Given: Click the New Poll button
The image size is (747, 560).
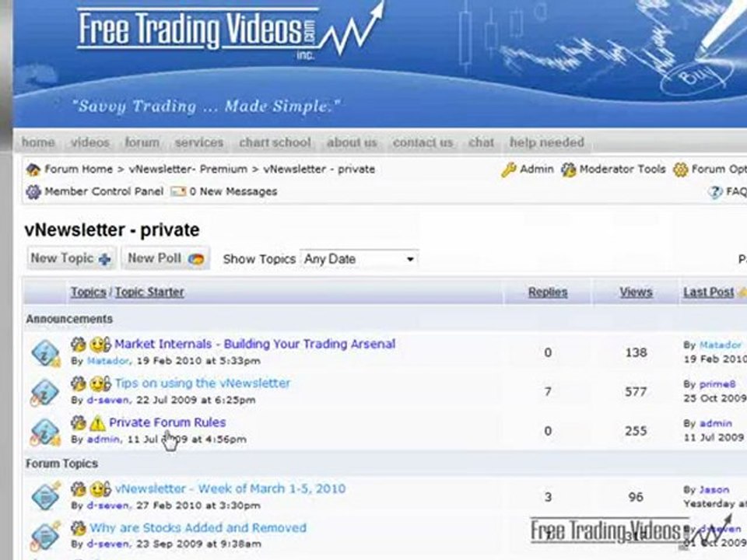Looking at the screenshot, I should [165, 258].
